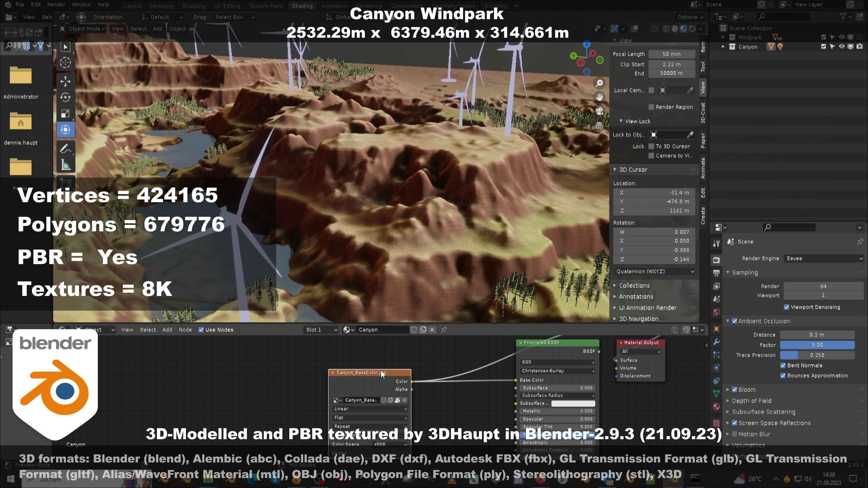The height and width of the screenshot is (488, 868).
Task: Toggle Bounces Approximation checkbox
Action: [783, 375]
